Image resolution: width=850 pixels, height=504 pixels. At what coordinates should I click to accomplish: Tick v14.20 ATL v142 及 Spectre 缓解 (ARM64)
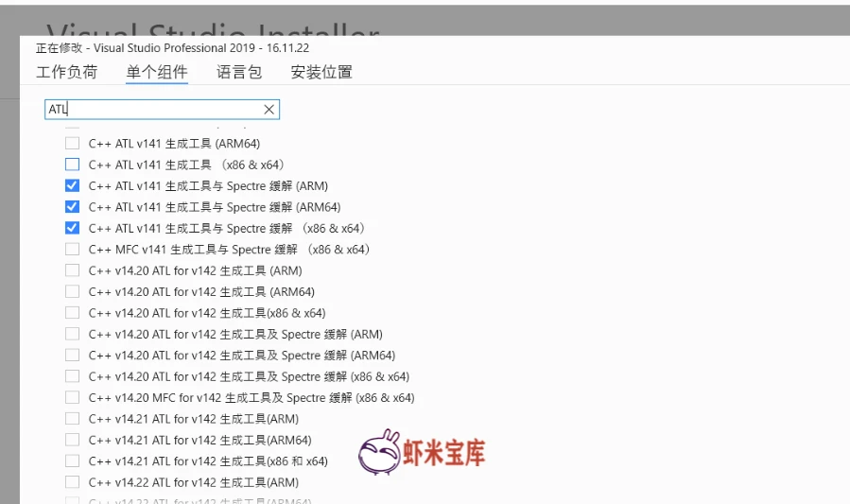point(72,355)
